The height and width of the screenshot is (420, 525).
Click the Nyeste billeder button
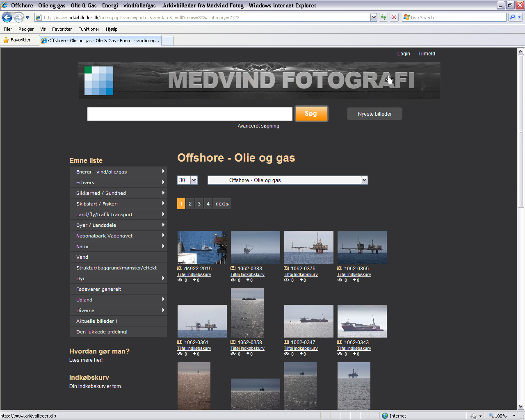pyautogui.click(x=374, y=114)
